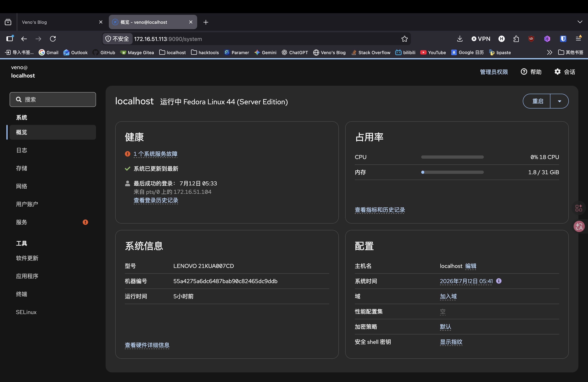Open the 导入书签 import bookmark item
Screen dimensions: 588x382
(19, 52)
